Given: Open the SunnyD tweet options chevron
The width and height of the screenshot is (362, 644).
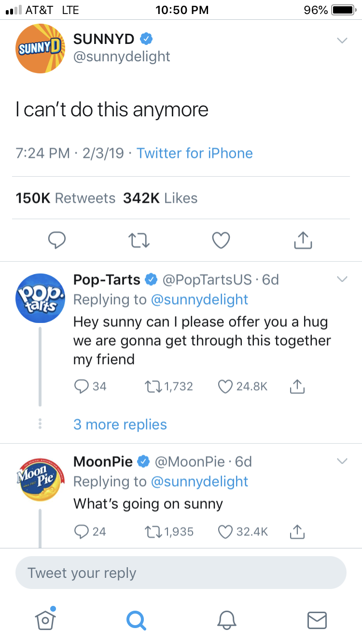Looking at the screenshot, I should [x=342, y=41].
